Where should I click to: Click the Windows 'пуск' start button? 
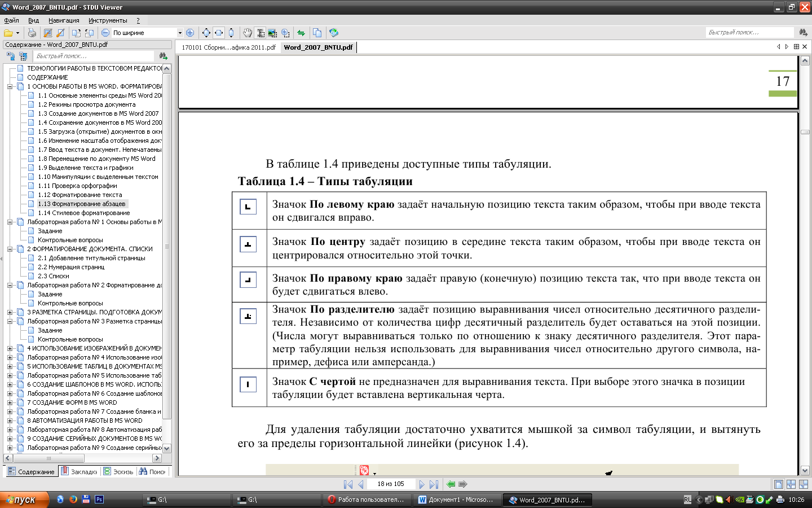pos(24,500)
